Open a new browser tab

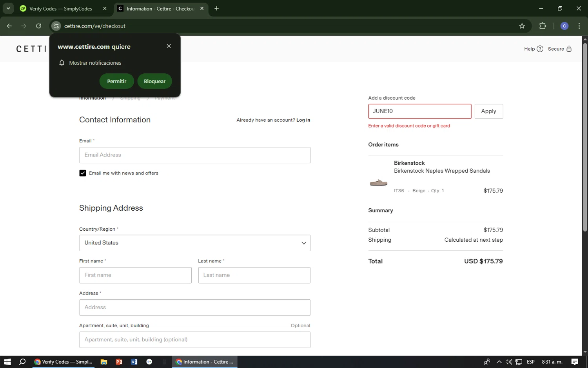pos(216,8)
